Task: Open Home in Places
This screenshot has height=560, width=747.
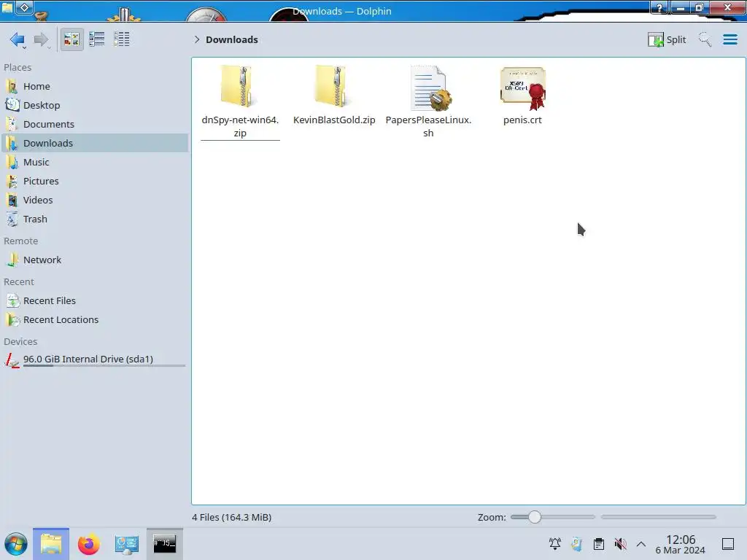Action: coord(95,86)
